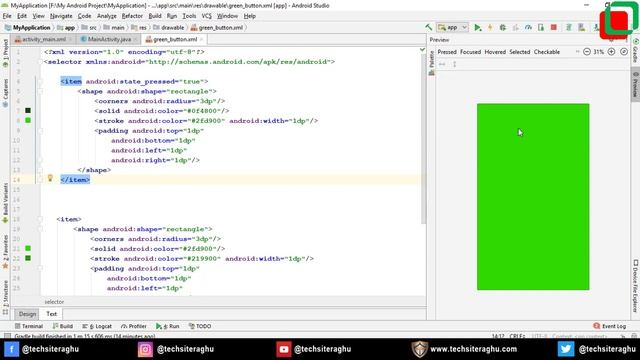Switch to the Design editor tab
640x360 pixels.
point(27,314)
